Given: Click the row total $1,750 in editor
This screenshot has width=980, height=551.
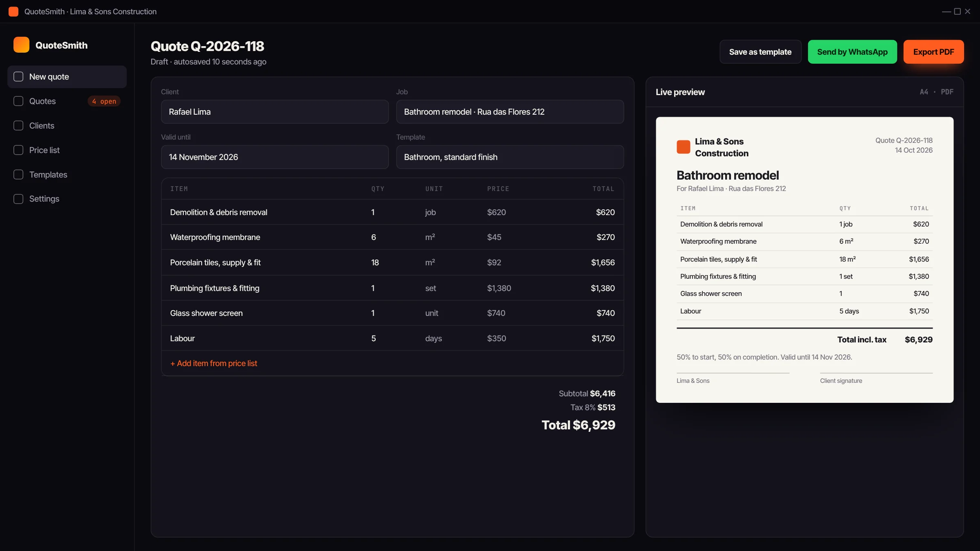Looking at the screenshot, I should [x=603, y=338].
